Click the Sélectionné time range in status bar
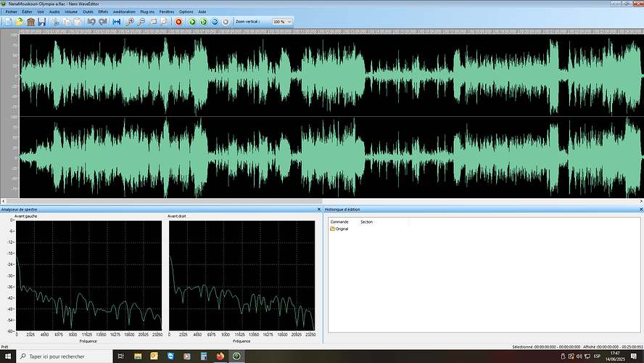Image resolution: width=644 pixels, height=363 pixels. click(x=546, y=347)
